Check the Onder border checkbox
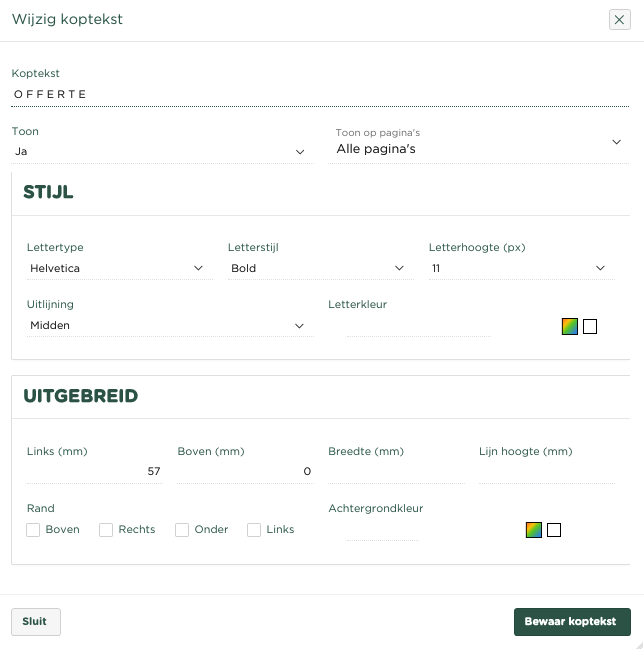 [182, 530]
